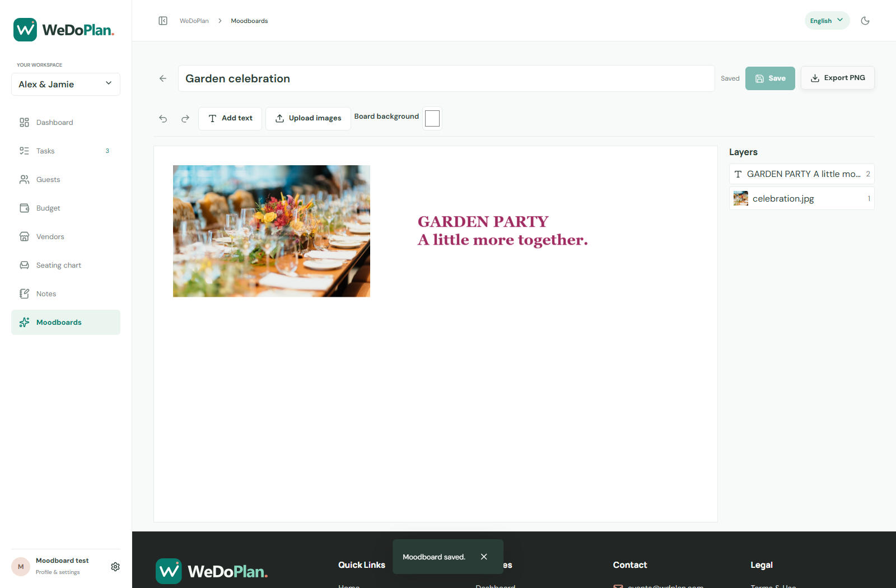Undo the last board change
This screenshot has width=896, height=588.
tap(163, 119)
